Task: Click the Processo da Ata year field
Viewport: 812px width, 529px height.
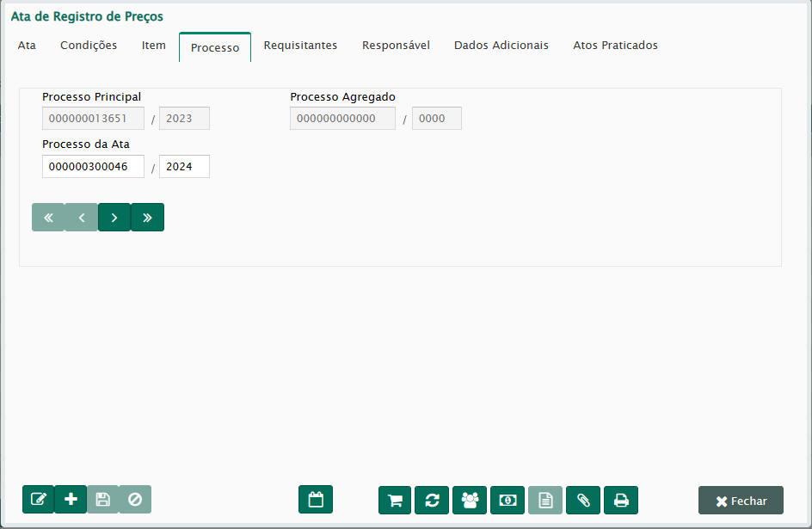Action: point(184,167)
